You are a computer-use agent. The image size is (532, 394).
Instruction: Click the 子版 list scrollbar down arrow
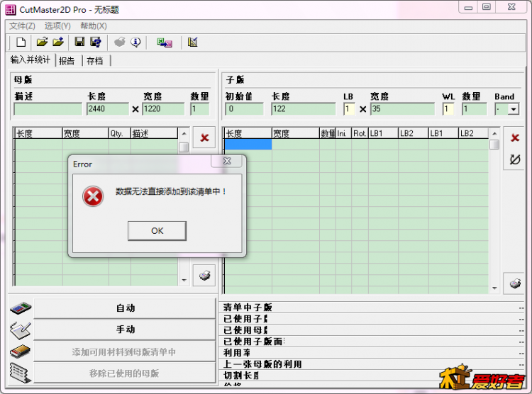click(494, 288)
